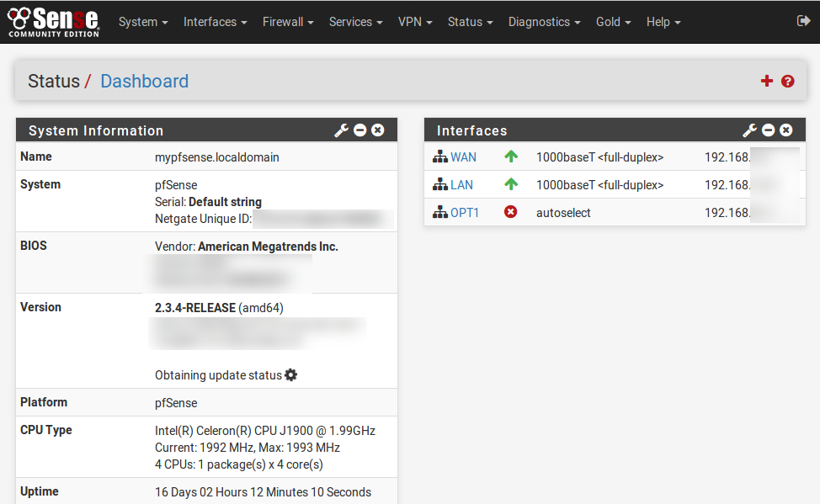Click the 4 CPUs package and cores line
Image resolution: width=820 pixels, height=504 pixels.
239,464
